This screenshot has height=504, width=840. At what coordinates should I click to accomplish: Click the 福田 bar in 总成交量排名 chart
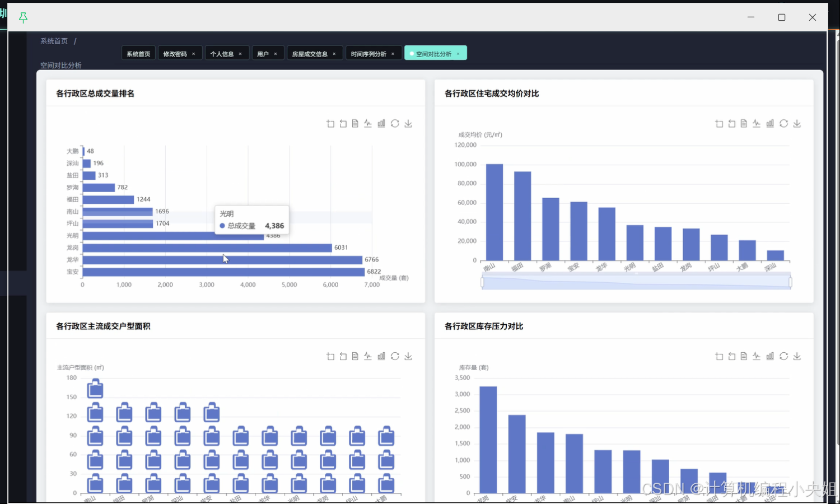(109, 199)
